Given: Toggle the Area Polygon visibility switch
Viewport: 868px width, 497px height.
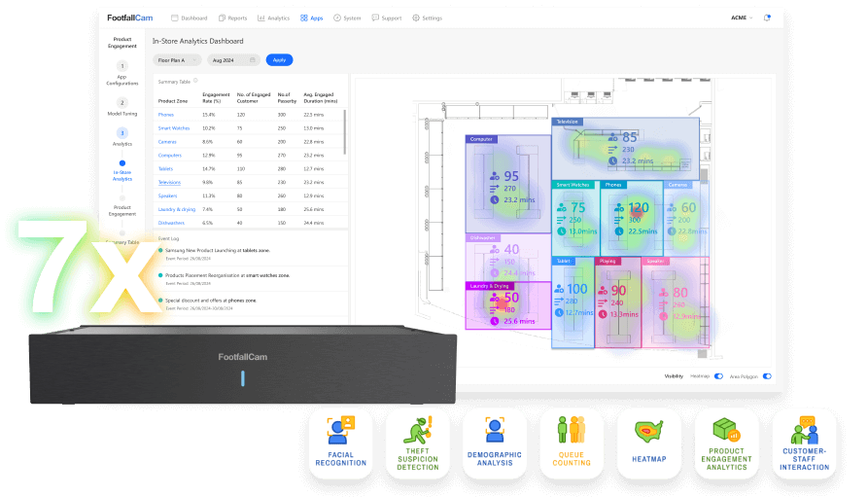Looking at the screenshot, I should point(767,375).
